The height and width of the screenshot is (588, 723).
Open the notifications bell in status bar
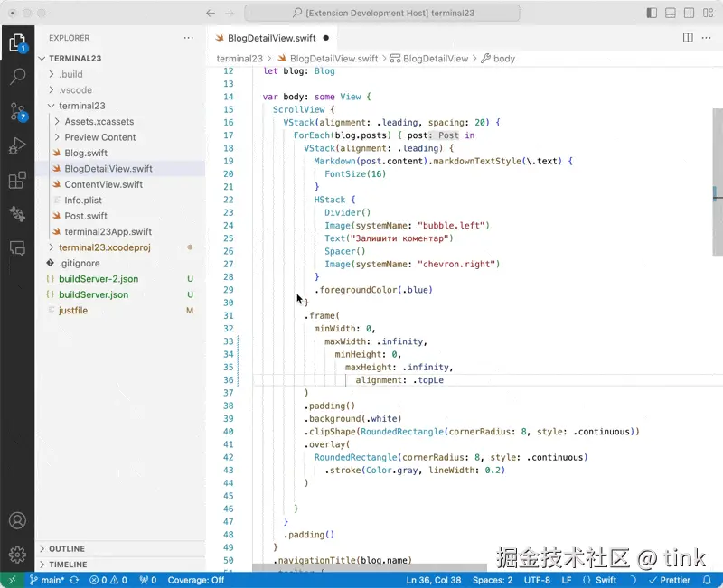point(707,580)
